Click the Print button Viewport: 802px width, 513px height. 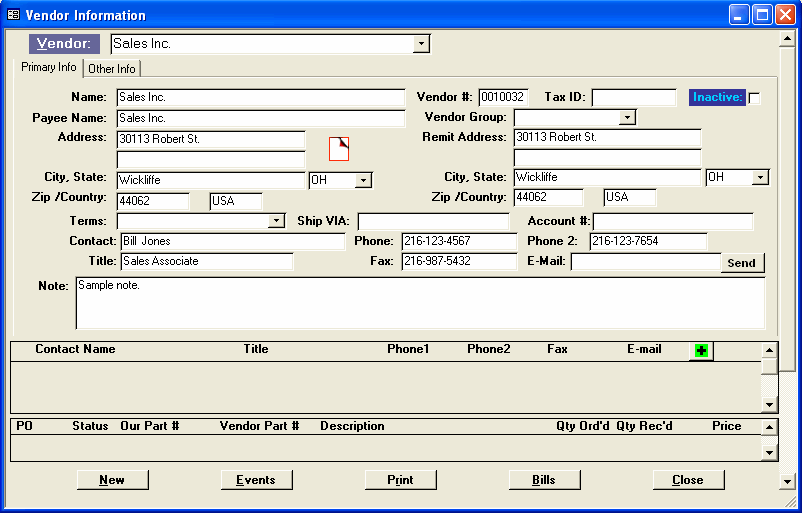click(x=400, y=480)
